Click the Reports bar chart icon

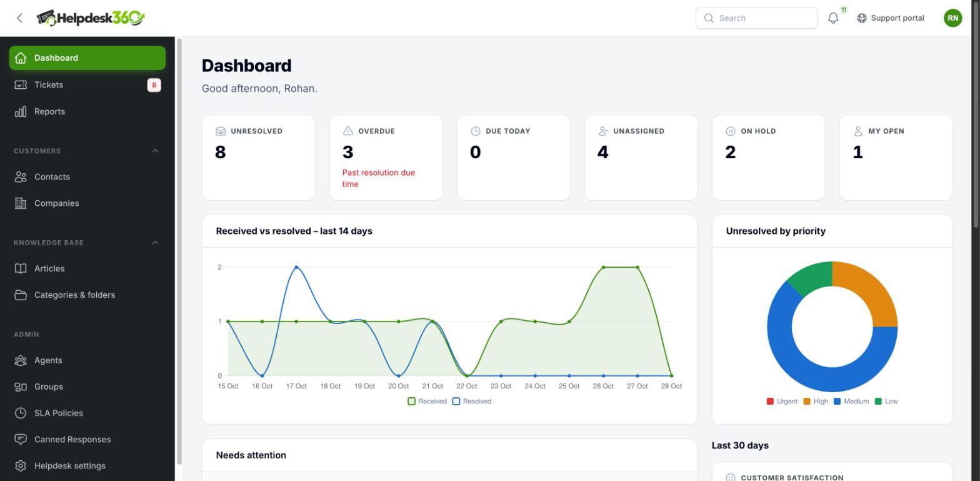21,112
